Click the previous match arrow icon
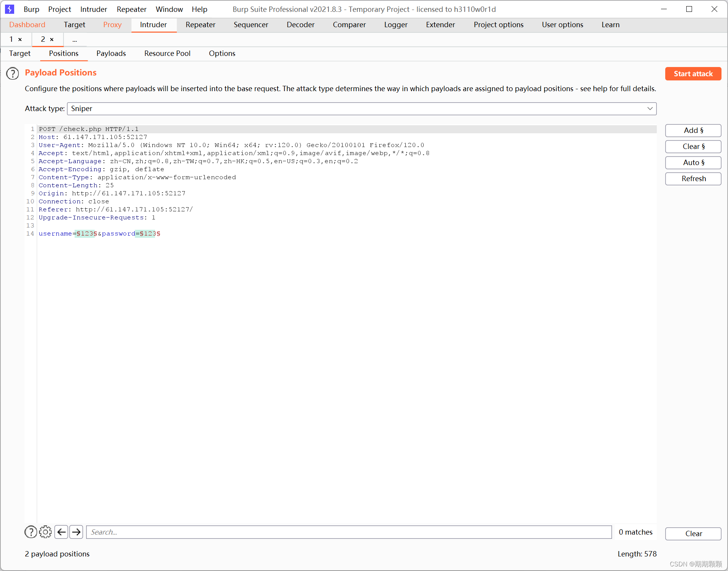This screenshot has height=571, width=728. pos(61,532)
